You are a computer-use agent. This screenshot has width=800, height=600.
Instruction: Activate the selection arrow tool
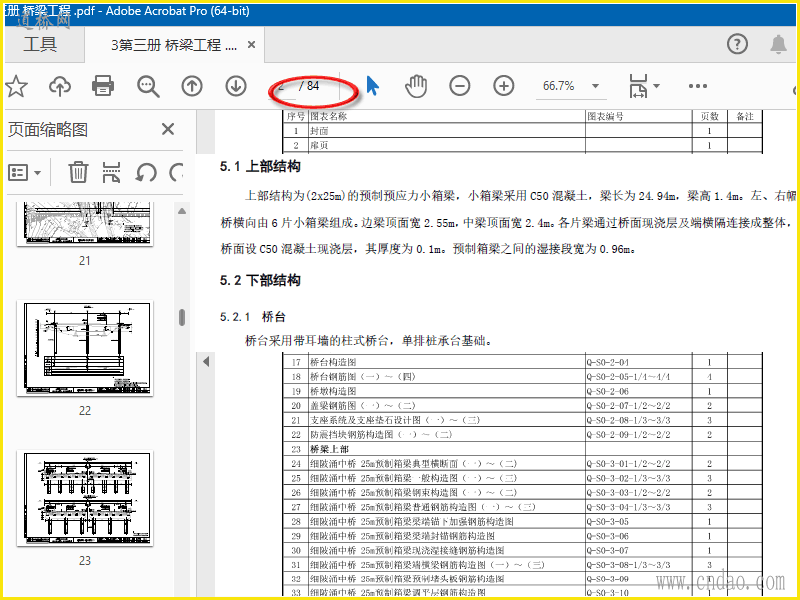click(373, 86)
